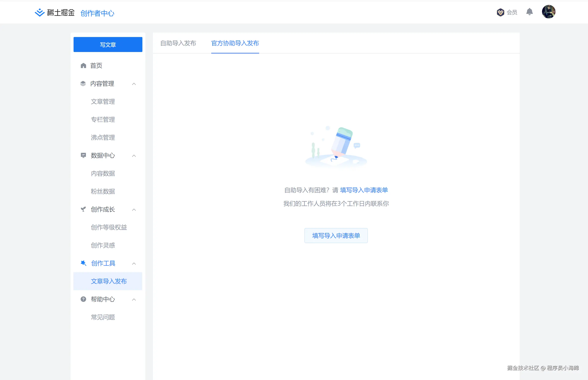The width and height of the screenshot is (588, 380).
Task: Click the 会员 membership badge icon
Action: click(501, 12)
